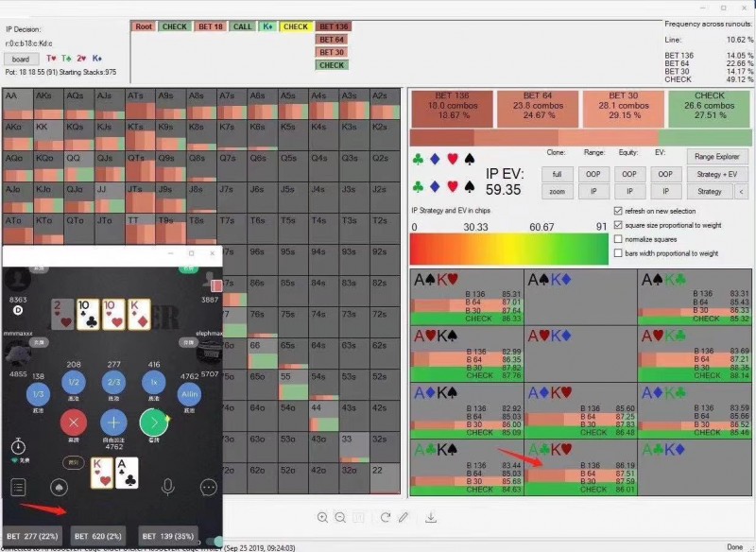The image size is (756, 552).
Task: Select the BET 64 tree node
Action: point(332,40)
